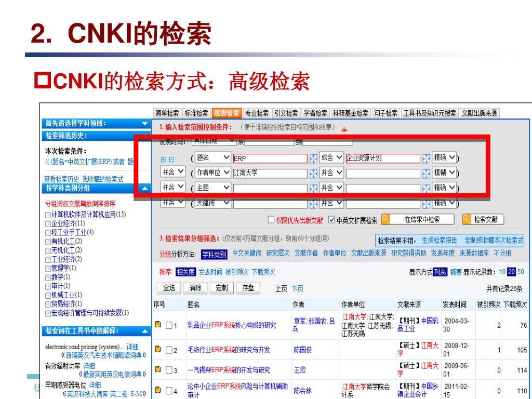
Task: Select checkbox for result 1 乳品企业ERP
Action: pyautogui.click(x=169, y=325)
